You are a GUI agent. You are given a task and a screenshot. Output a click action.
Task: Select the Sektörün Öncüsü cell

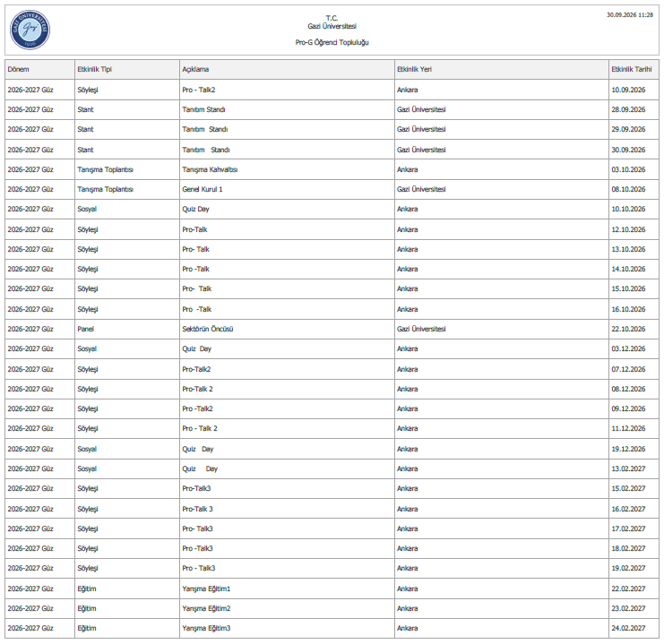tap(287, 329)
